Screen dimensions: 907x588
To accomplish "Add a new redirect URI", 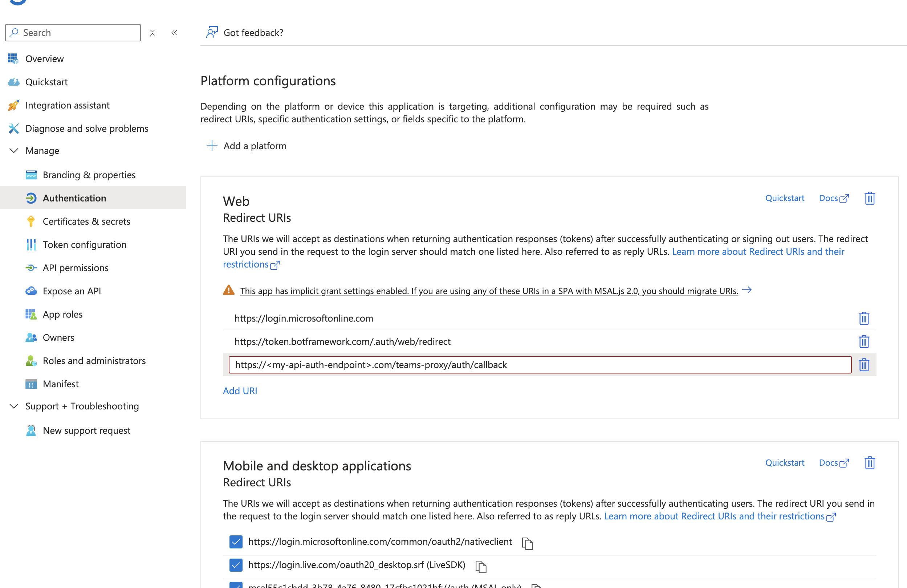I will 240,390.
